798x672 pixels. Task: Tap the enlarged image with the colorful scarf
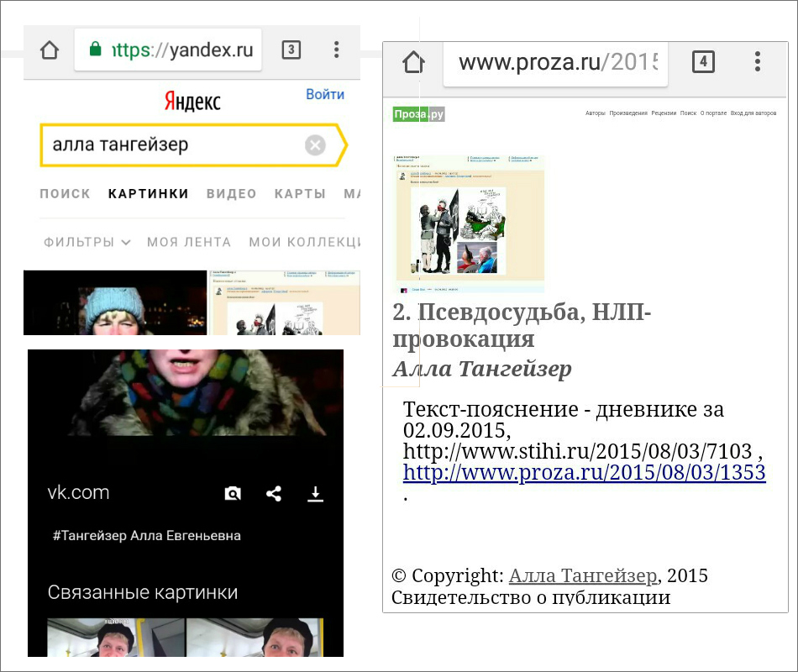[x=186, y=392]
